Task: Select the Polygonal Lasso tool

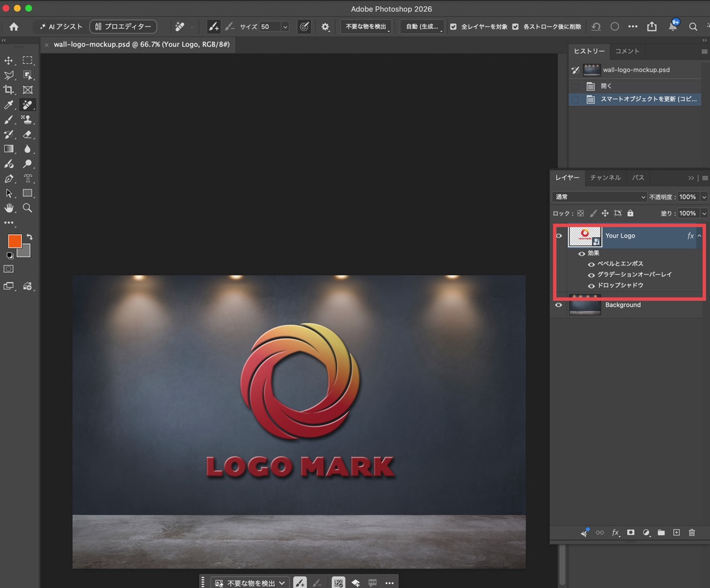Action: (9, 75)
